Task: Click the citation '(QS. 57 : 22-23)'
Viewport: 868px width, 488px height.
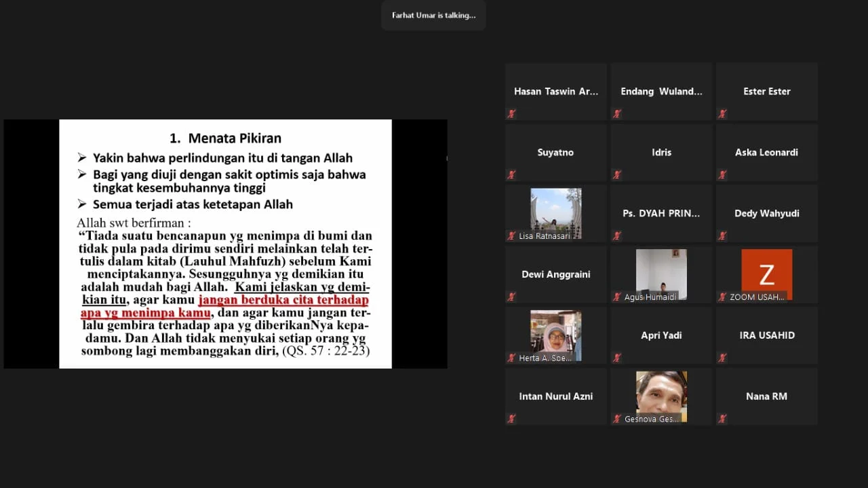Action: pos(326,351)
